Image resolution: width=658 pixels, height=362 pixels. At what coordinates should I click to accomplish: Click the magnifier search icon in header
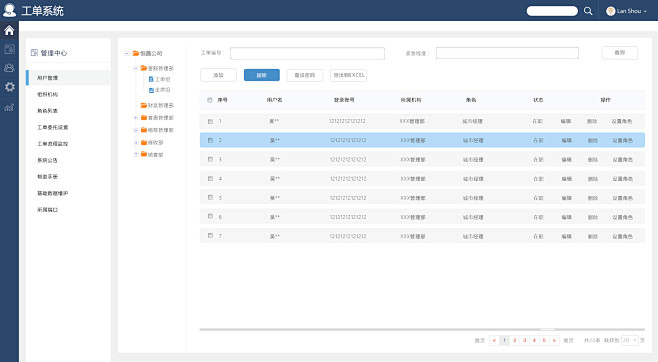click(588, 11)
